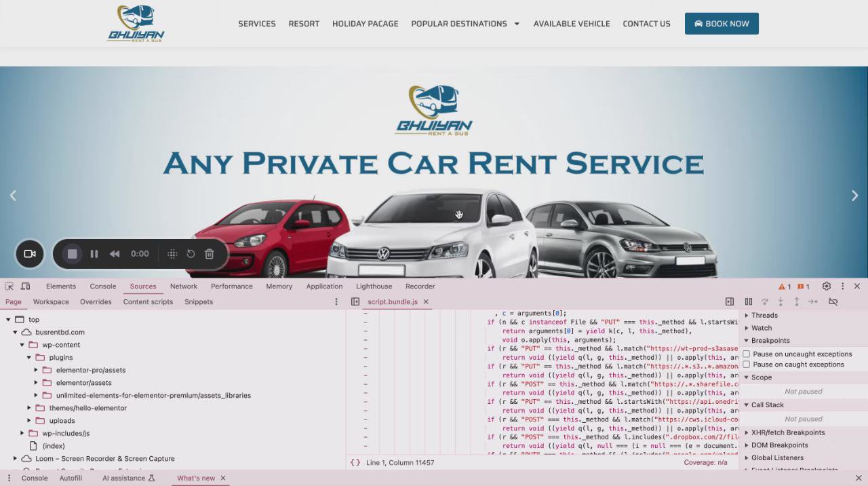
Task: Expand the elementor-pro/assets folder
Action: 36,371
